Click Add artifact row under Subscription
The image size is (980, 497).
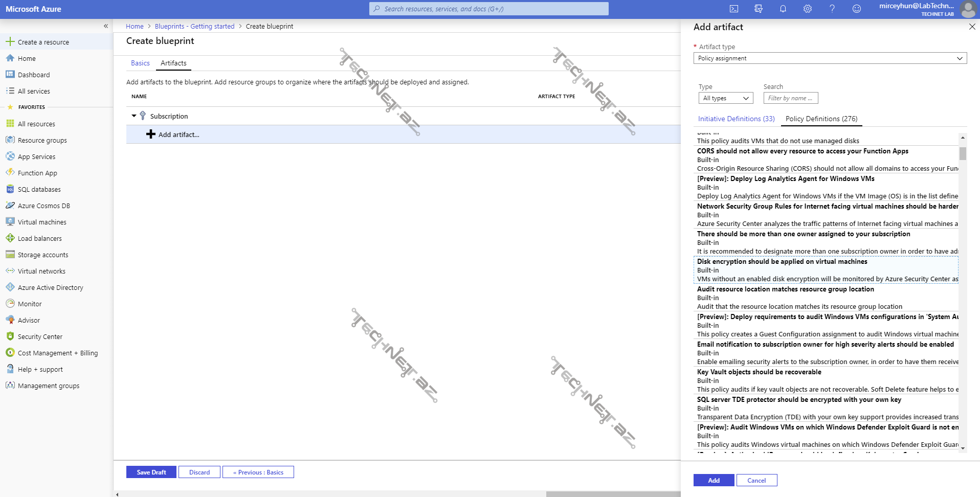click(x=179, y=134)
